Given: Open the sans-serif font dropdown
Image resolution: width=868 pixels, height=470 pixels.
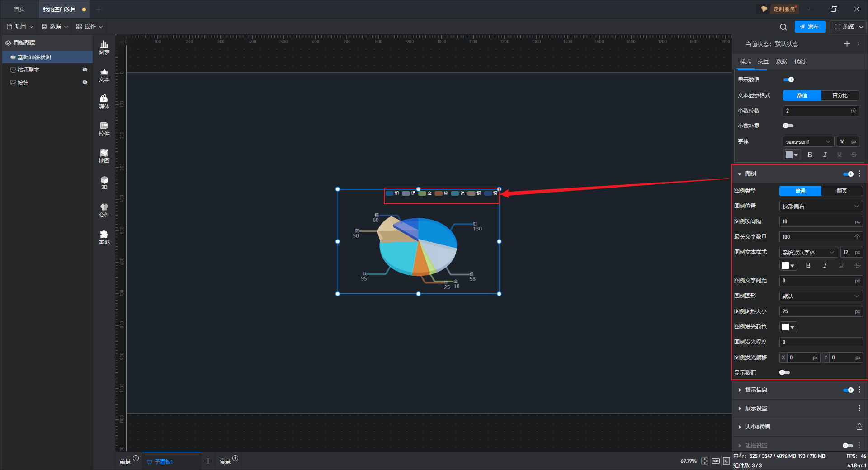Looking at the screenshot, I should point(809,142).
